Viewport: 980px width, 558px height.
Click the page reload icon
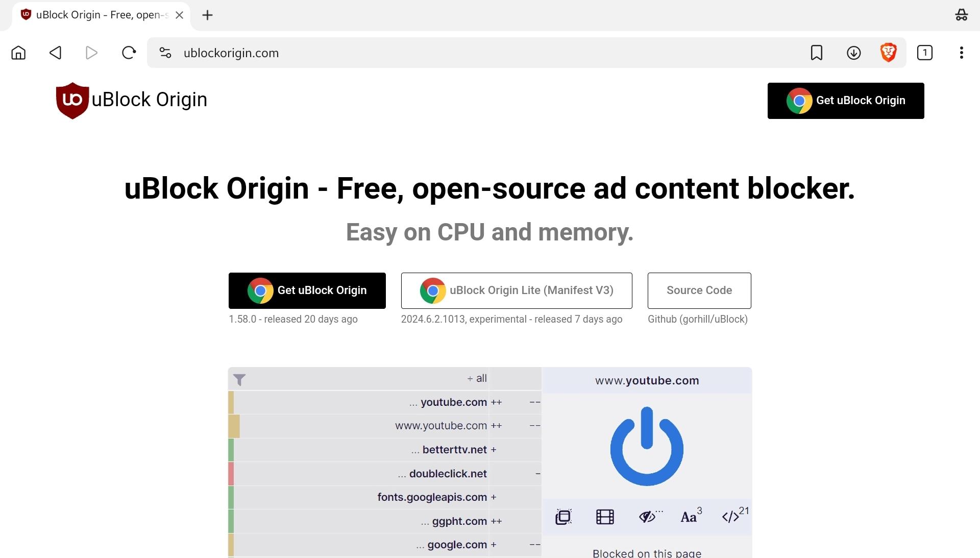128,53
